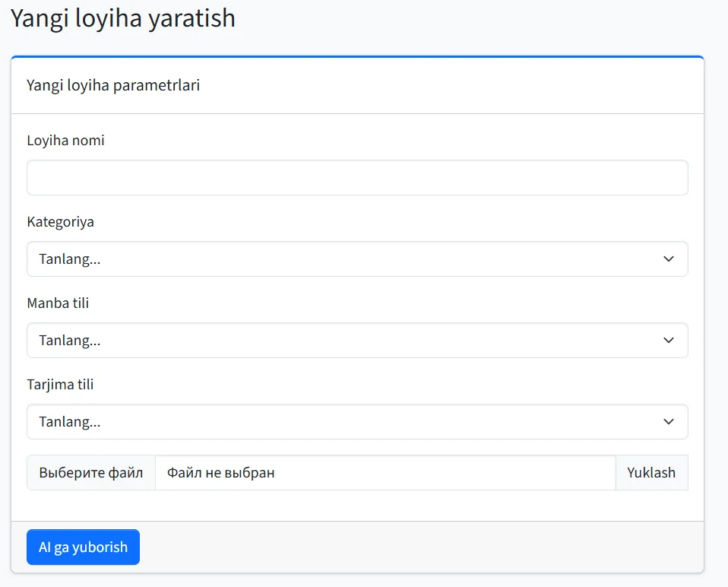
Task: Click the Loyiha nomi label
Action: (65, 141)
